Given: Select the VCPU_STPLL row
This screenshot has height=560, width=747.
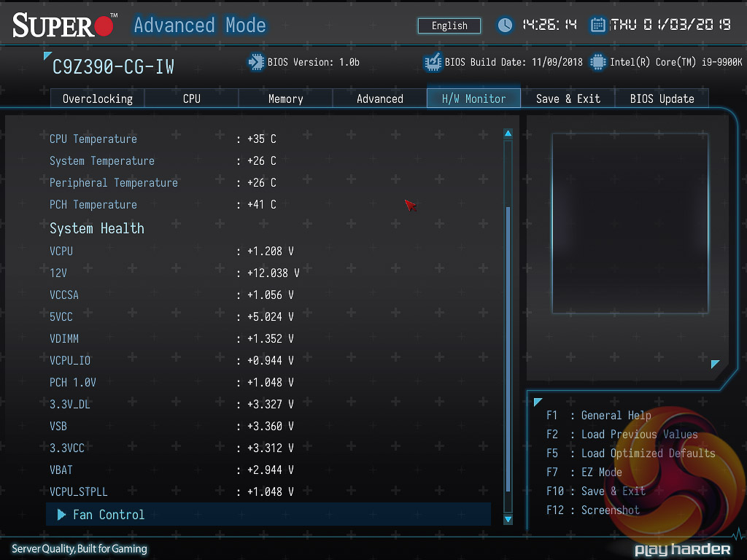Looking at the screenshot, I should [x=268, y=492].
